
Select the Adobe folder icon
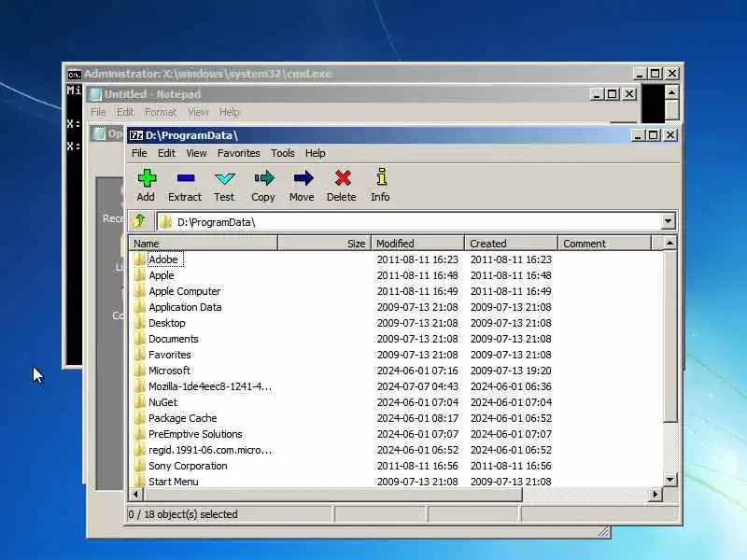click(x=139, y=259)
